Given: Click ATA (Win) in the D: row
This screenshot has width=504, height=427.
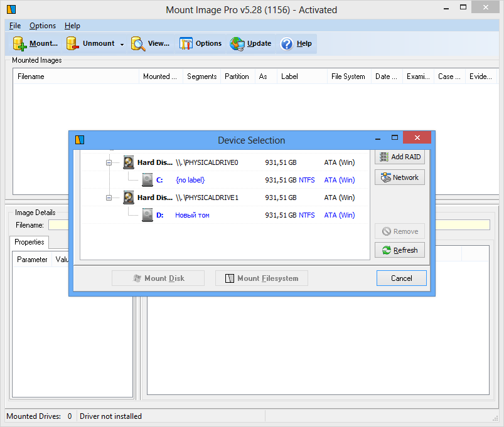Looking at the screenshot, I should tap(340, 215).
